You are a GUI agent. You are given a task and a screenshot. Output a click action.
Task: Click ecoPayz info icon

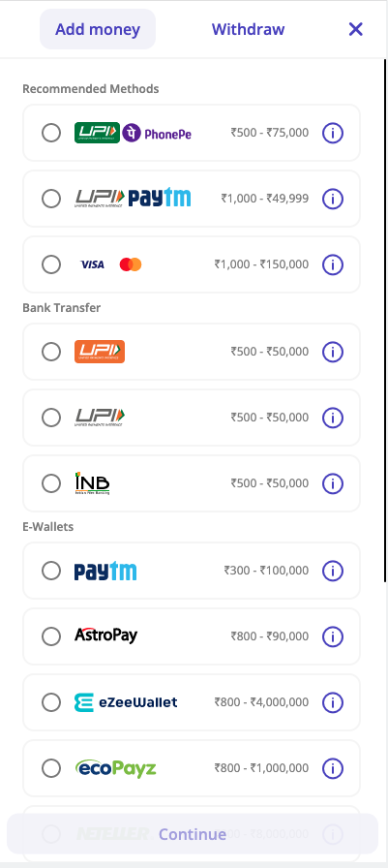333,768
